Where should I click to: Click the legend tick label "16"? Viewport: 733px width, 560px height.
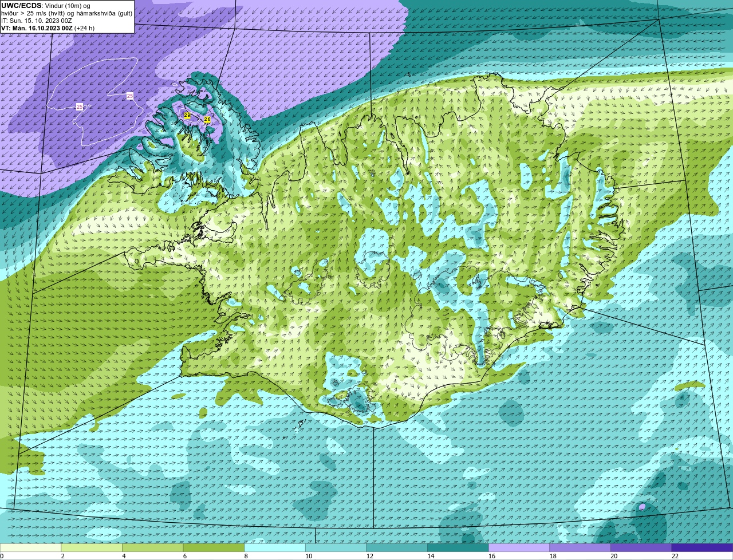click(492, 556)
